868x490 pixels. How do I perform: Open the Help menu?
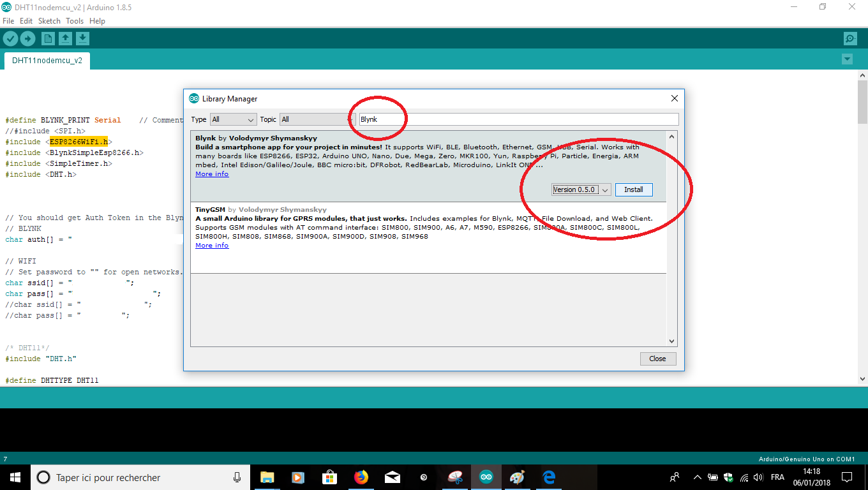[x=97, y=21]
